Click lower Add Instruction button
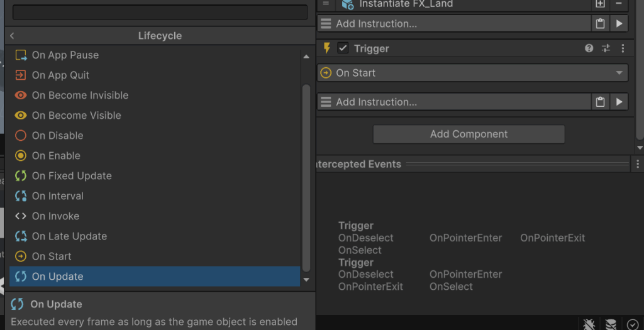 (x=453, y=102)
